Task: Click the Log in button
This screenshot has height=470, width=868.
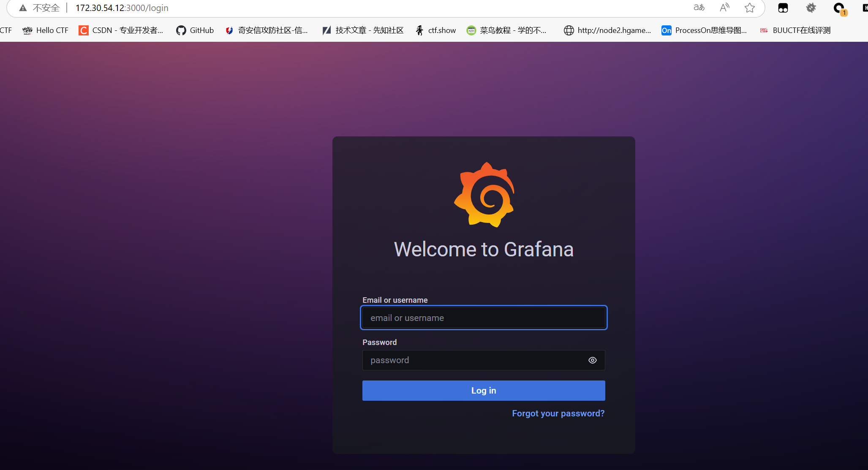Action: [484, 391]
